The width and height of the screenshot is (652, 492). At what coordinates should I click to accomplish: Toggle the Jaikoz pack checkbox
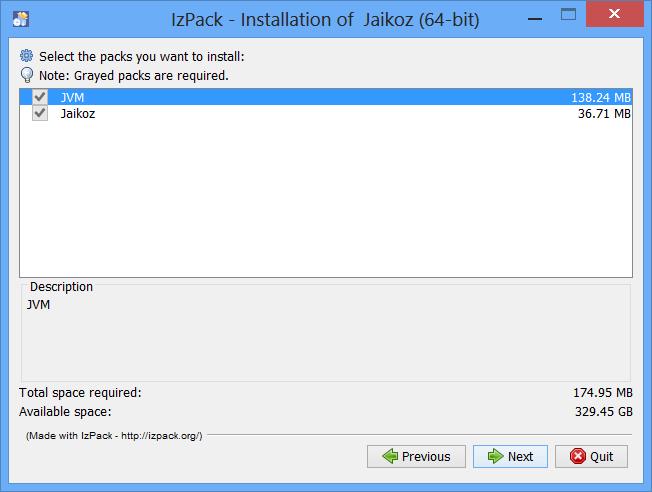(40, 113)
